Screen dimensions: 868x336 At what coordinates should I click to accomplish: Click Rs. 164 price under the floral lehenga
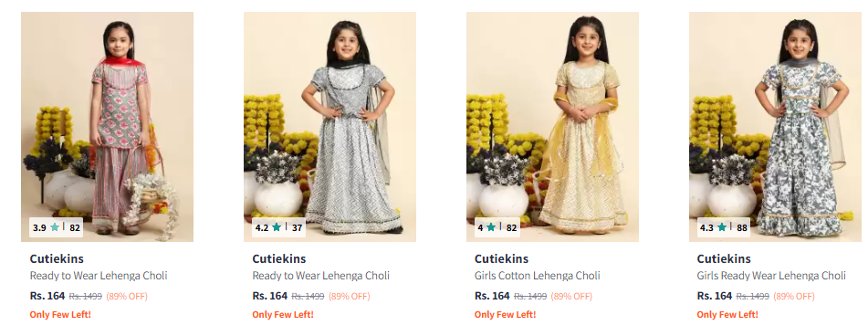pos(714,296)
